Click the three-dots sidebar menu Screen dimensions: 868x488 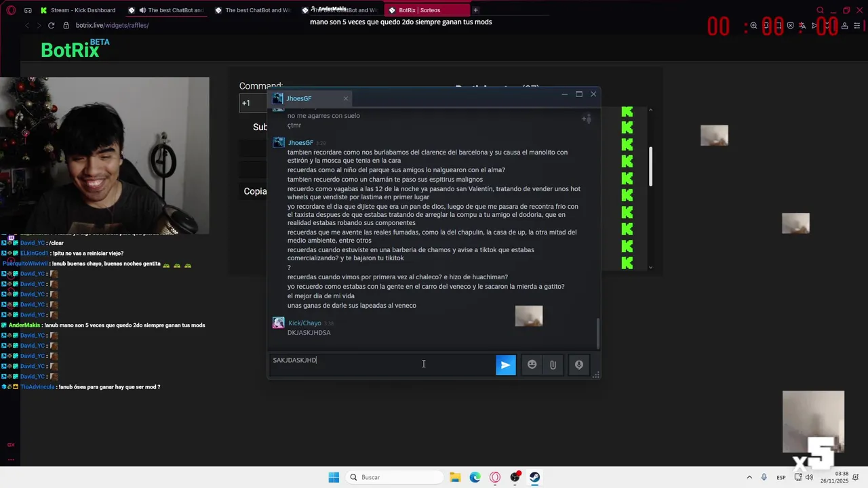pyautogui.click(x=10, y=459)
